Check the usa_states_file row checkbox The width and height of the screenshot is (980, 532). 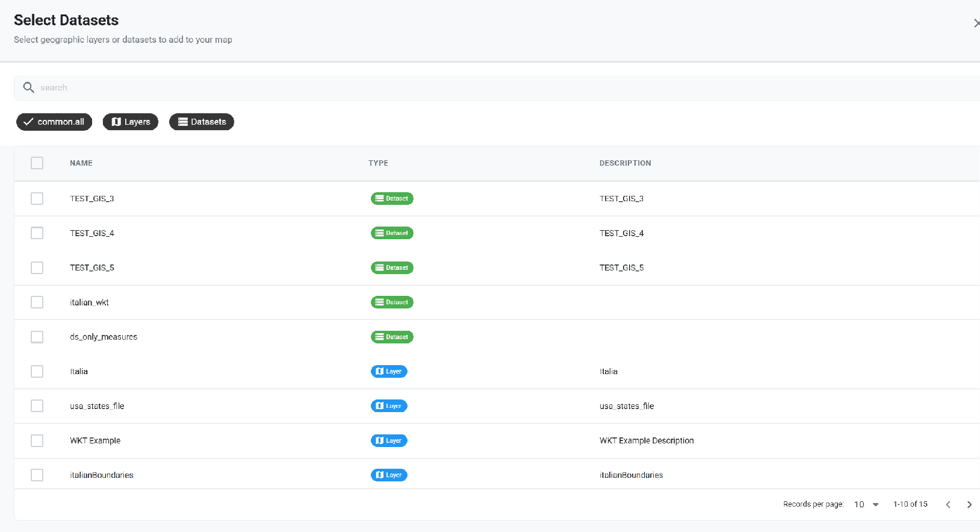tap(37, 406)
